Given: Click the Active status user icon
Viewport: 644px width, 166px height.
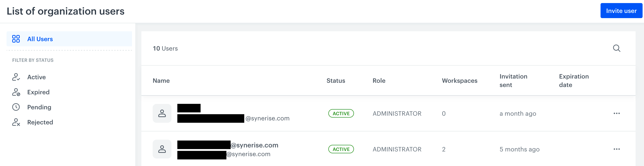Looking at the screenshot, I should pos(16,77).
